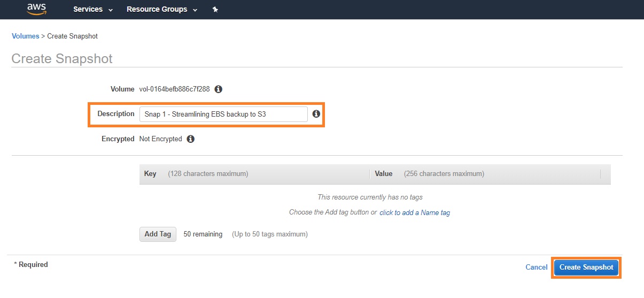Click info icon next to Not Encrypted

pyautogui.click(x=190, y=139)
